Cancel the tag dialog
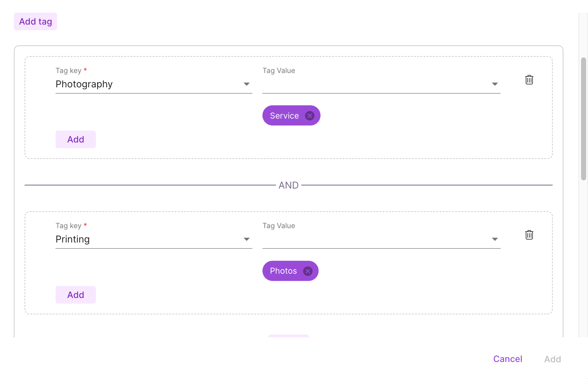This screenshot has height=379, width=588. [x=508, y=359]
